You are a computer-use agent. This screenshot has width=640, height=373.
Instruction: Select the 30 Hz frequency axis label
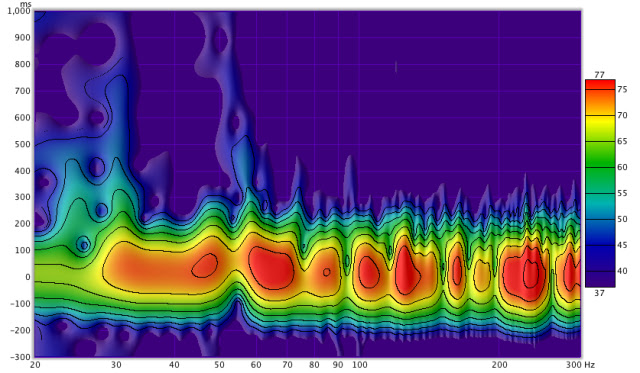(x=116, y=365)
